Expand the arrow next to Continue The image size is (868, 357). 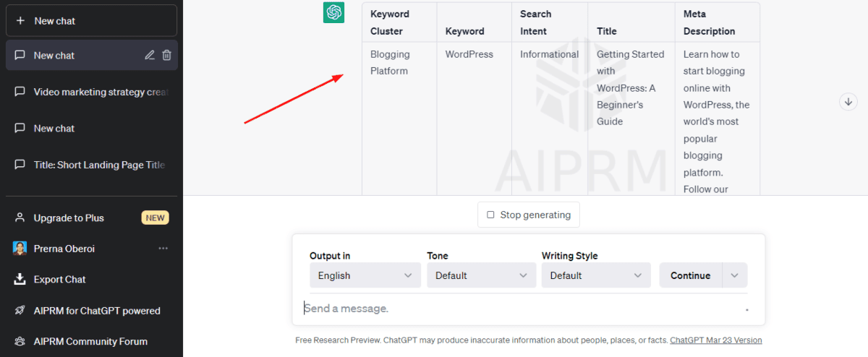(735, 275)
